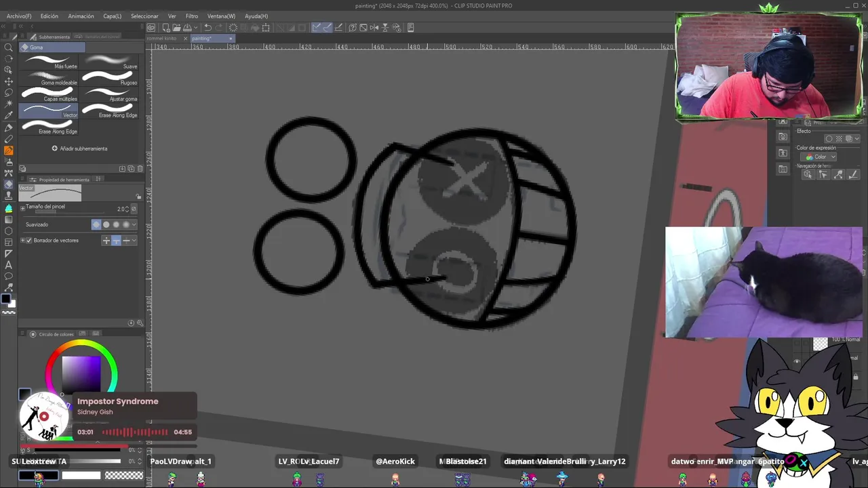Expand the Efecto options arrow
Image resolution: width=868 pixels, height=488 pixels.
857,139
